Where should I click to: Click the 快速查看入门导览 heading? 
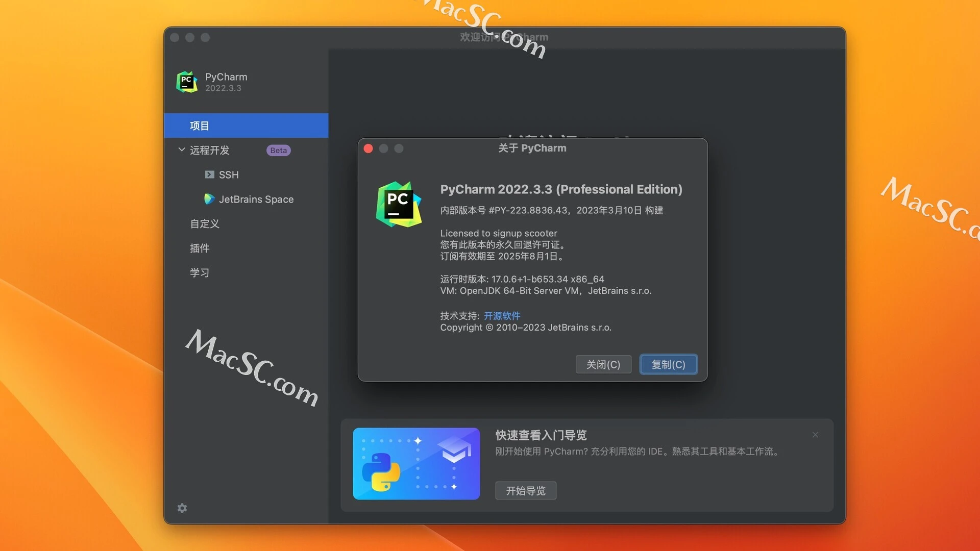click(541, 435)
